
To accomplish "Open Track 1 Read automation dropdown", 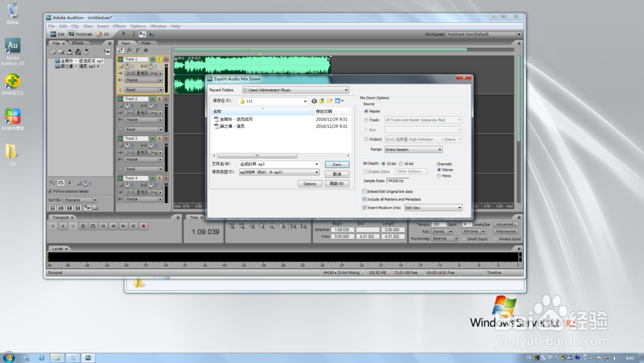I will coord(144,90).
